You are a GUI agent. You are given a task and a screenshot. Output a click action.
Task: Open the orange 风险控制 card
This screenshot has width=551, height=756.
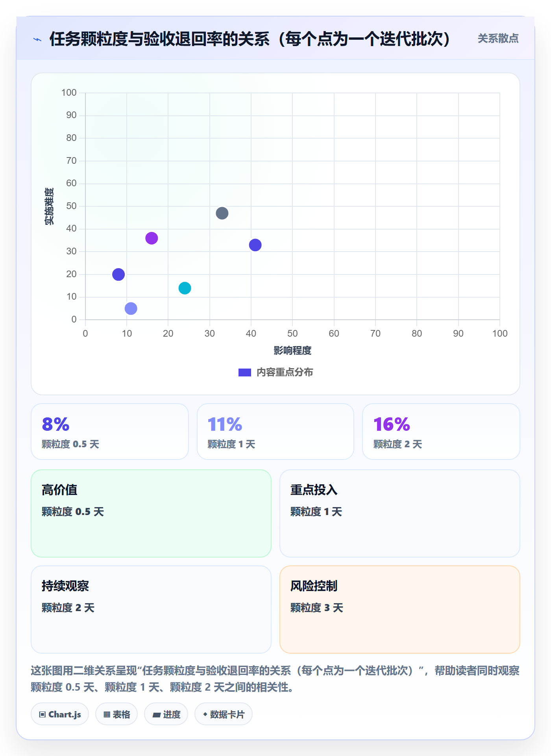tap(400, 610)
